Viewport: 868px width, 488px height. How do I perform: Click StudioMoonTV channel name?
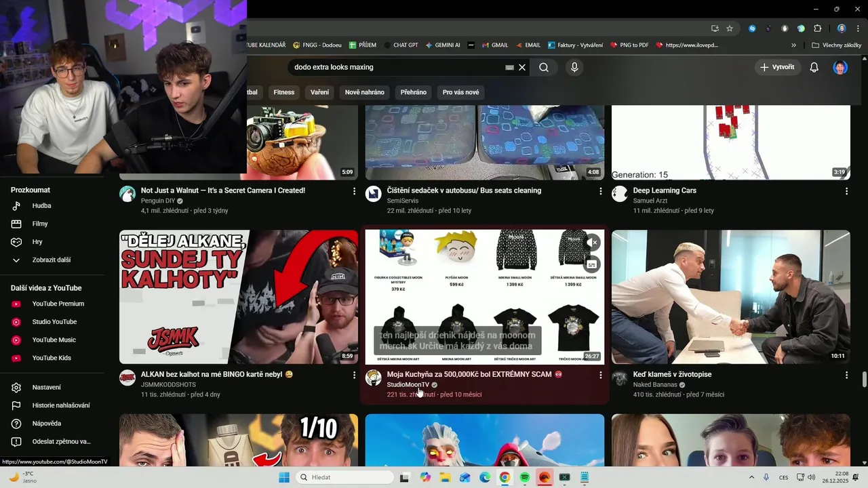pos(408,385)
